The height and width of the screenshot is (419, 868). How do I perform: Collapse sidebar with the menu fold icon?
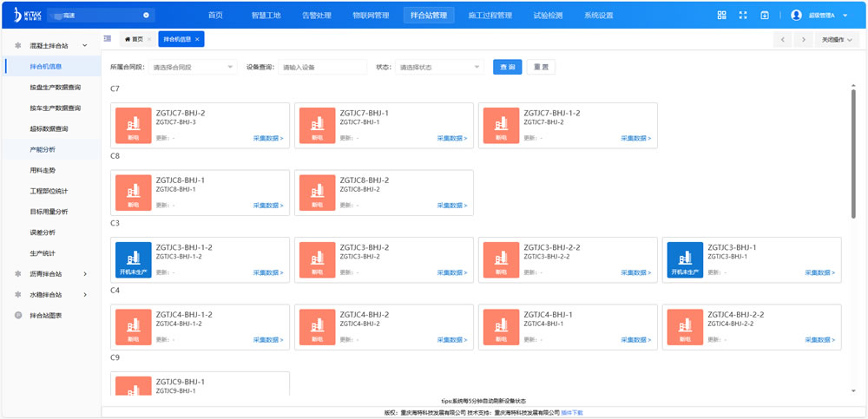coord(108,39)
